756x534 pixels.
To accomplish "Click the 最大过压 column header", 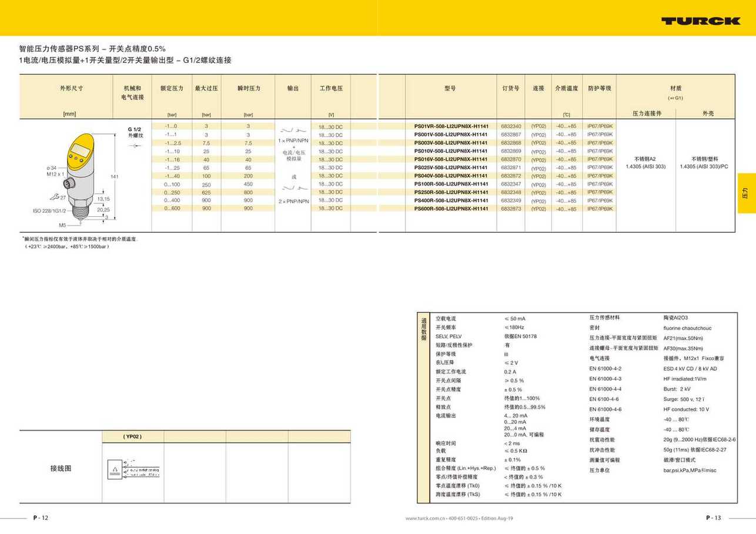I will tap(206, 88).
